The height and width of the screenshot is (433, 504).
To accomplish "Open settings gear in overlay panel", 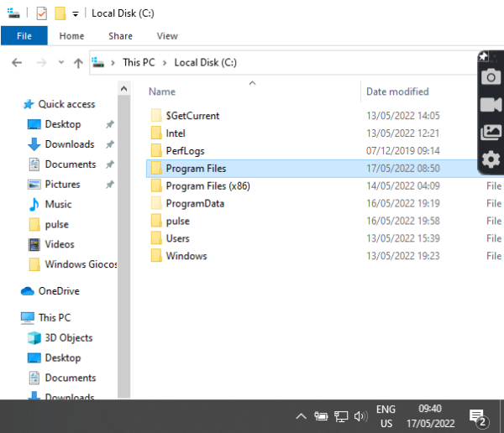I will click(x=491, y=159).
